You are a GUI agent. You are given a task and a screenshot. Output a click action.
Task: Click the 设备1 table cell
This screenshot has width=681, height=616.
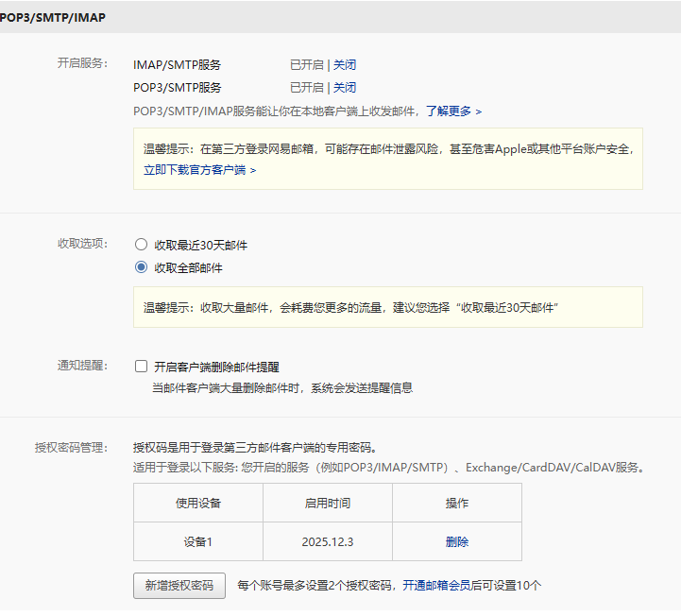tap(198, 542)
